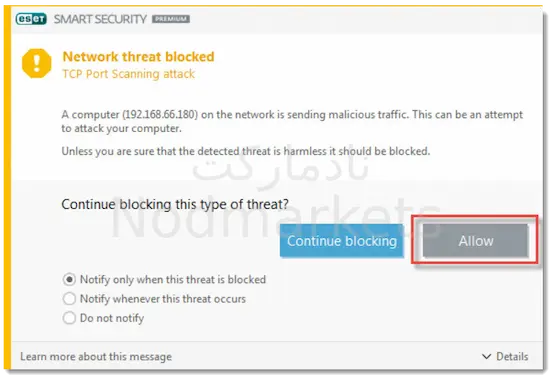550x375 pixels.
Task: Click the yellow left border strip
Action: coord(7,189)
